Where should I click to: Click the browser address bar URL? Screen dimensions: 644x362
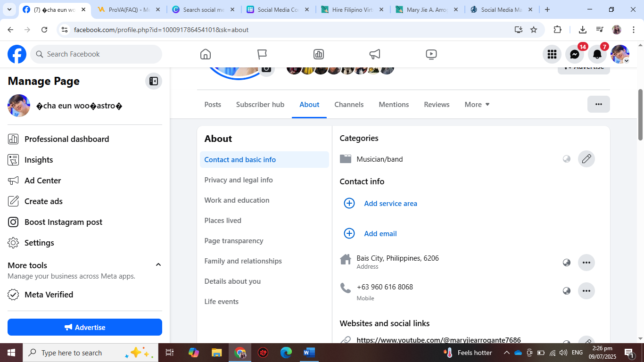(161, 30)
